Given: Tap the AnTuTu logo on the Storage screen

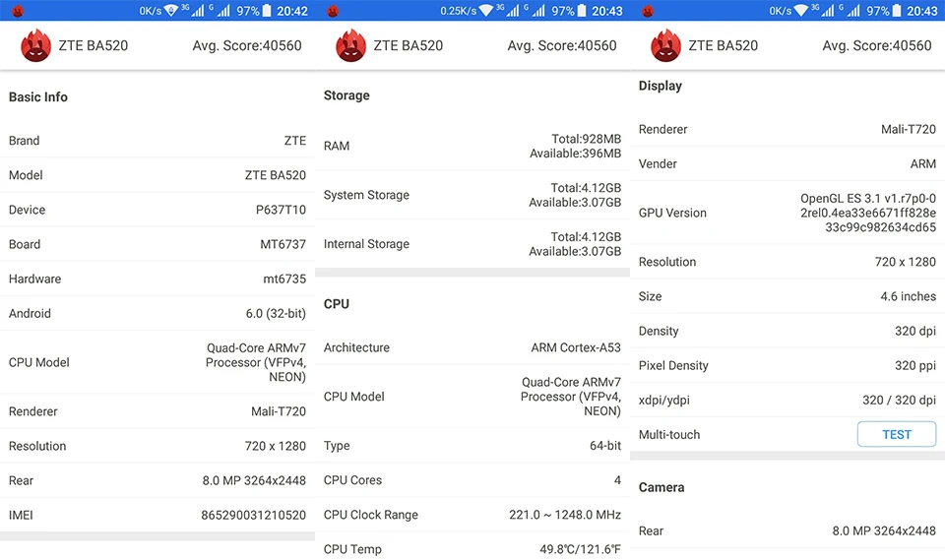Looking at the screenshot, I should coord(350,45).
